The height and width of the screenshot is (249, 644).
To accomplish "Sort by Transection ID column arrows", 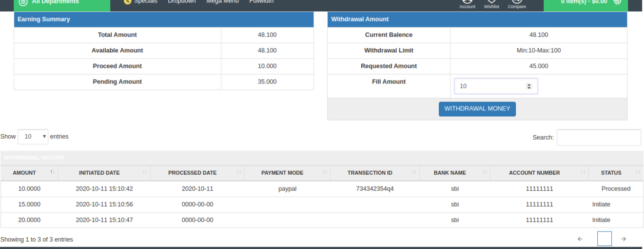I will click(414, 172).
